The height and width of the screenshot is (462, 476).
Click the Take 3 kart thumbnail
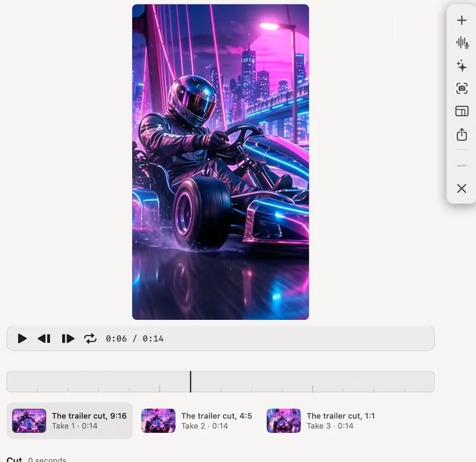tap(284, 420)
